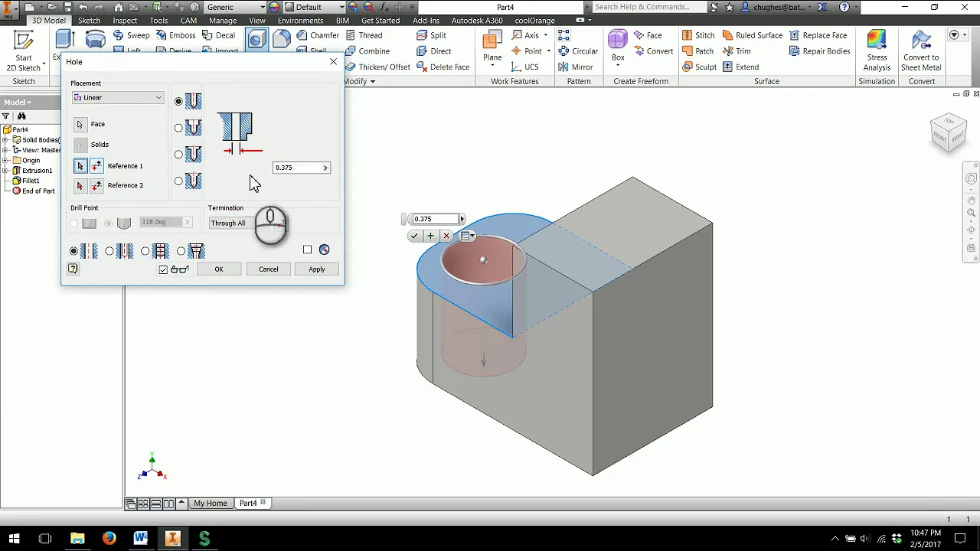
Task: Expand Extrusion1 tree node
Action: tap(6, 171)
